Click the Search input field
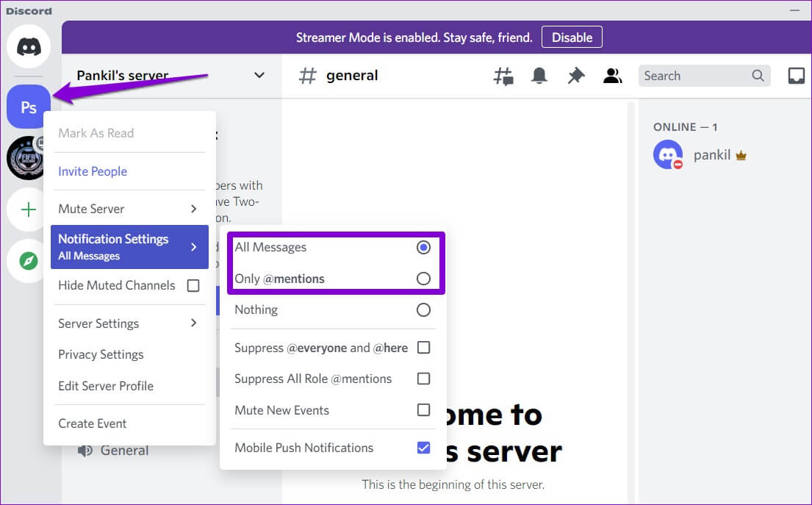The width and height of the screenshot is (812, 505). point(704,76)
